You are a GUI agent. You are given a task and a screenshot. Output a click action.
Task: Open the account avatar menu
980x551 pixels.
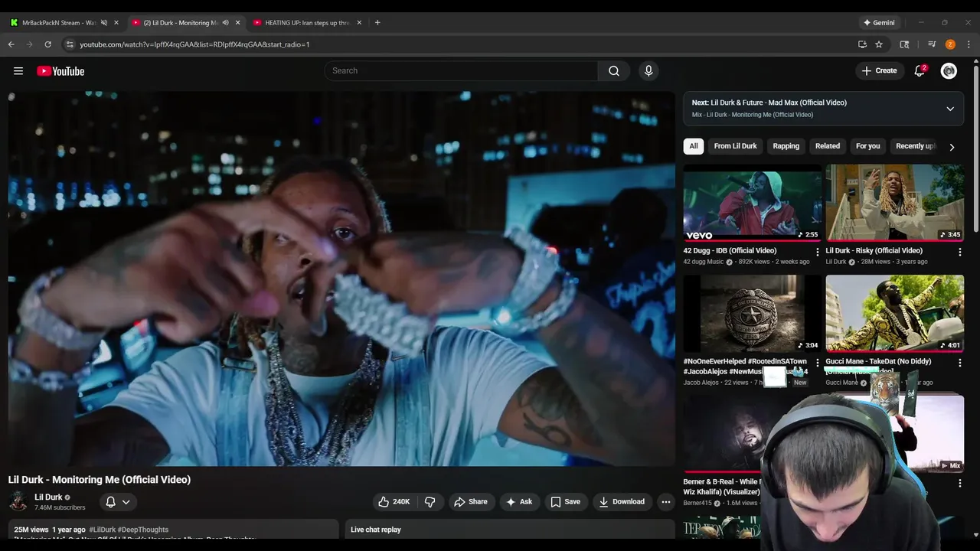[949, 70]
